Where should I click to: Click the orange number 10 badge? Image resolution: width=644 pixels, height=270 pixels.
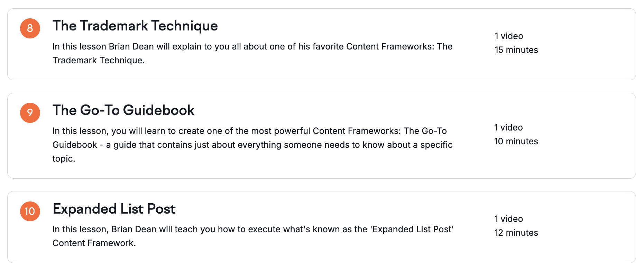pyautogui.click(x=30, y=211)
